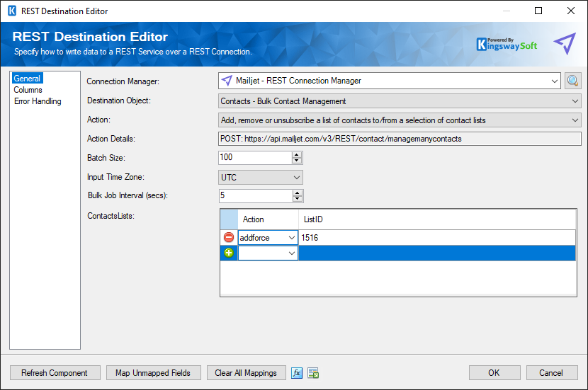The image size is (588, 390).
Task: Click the Batch Size label
Action: (106, 158)
